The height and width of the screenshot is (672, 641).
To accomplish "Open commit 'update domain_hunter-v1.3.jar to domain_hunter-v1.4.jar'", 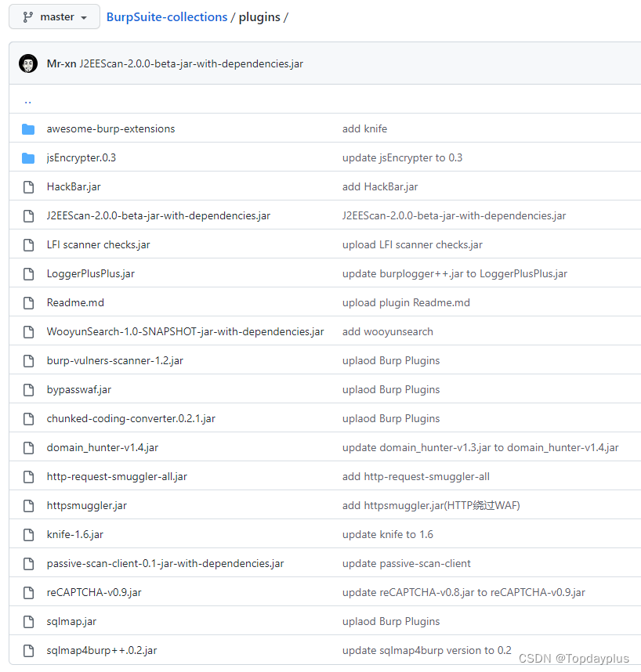I will point(480,447).
